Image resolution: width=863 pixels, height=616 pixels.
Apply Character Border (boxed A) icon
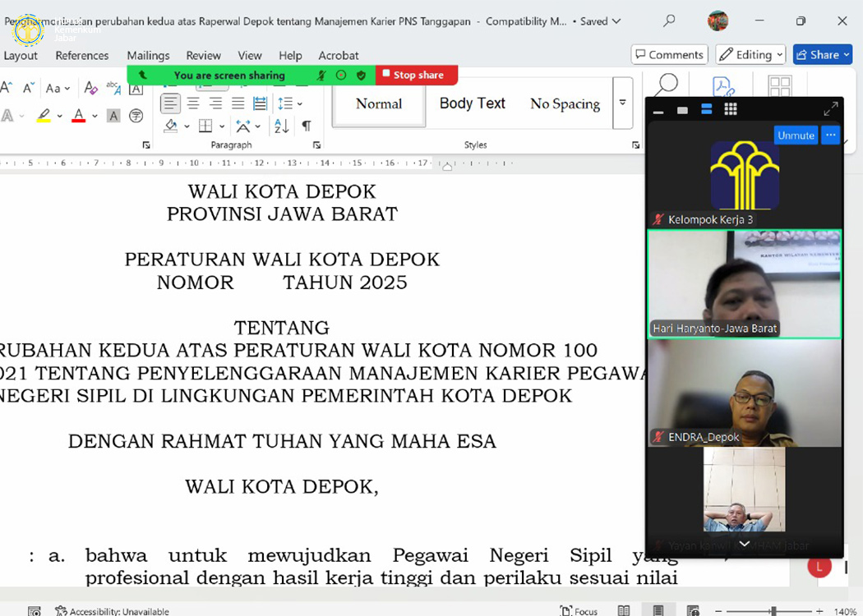tap(136, 89)
